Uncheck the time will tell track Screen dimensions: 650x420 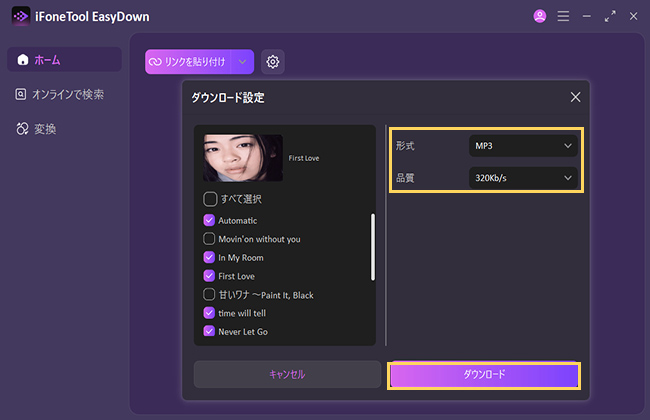(x=209, y=313)
